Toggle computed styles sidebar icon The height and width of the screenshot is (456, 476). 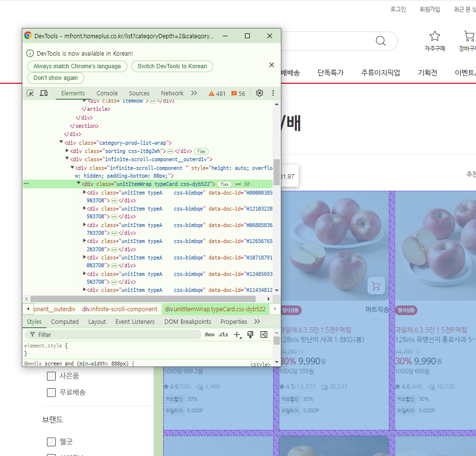[264, 334]
